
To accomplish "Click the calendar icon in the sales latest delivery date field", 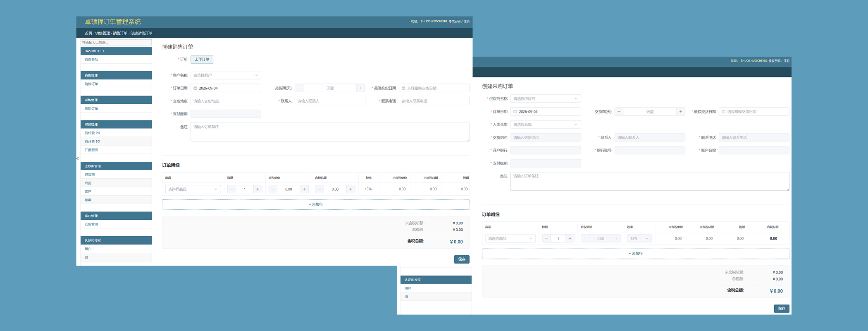I will 403,88.
